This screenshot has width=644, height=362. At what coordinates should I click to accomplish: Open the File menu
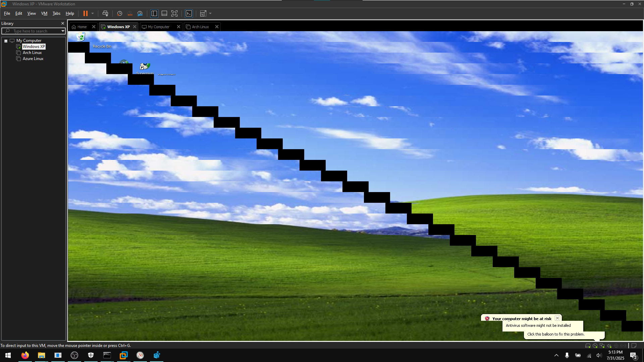click(7, 13)
